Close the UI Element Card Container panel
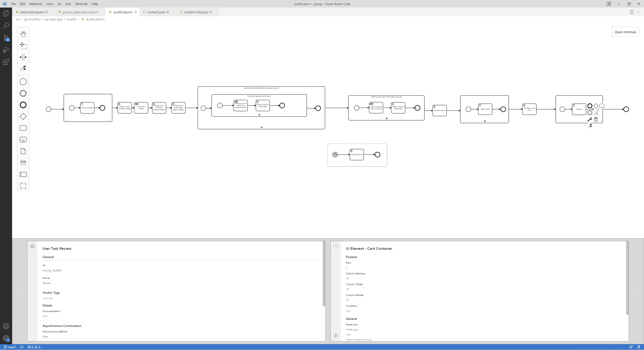 tap(336, 246)
